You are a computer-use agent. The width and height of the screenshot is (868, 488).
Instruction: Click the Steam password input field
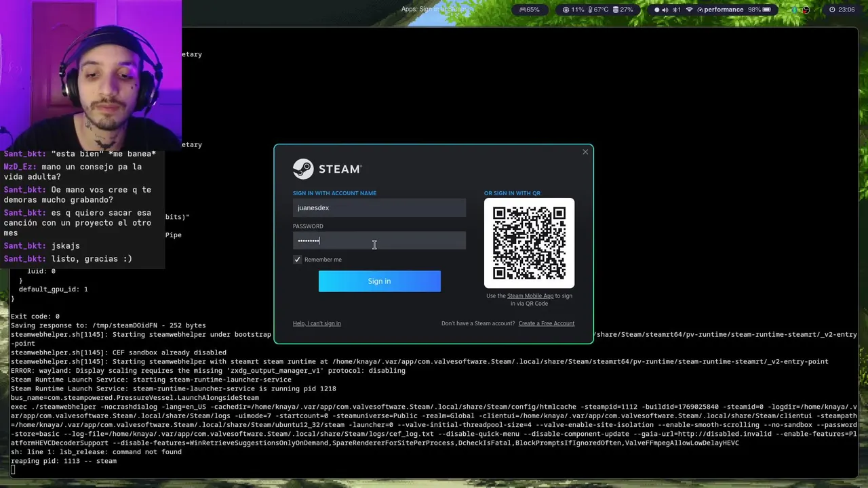(x=379, y=241)
